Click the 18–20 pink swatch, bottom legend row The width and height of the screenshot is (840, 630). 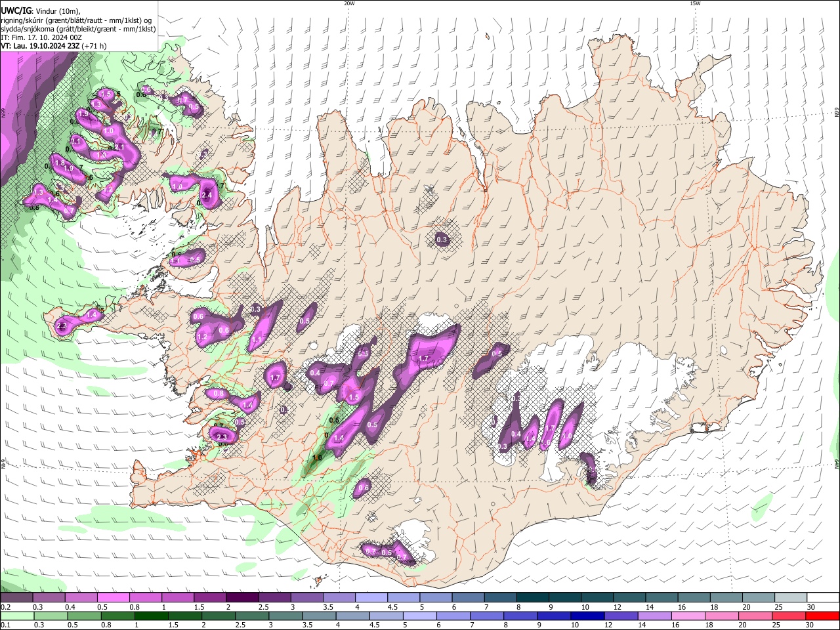coord(723,616)
